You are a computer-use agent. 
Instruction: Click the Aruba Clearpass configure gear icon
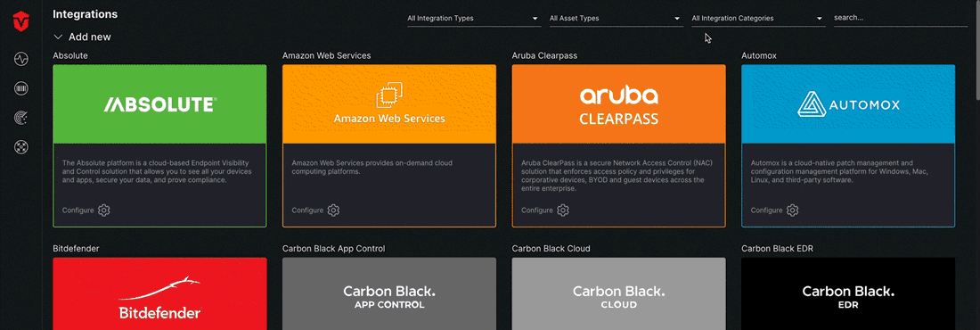pos(562,210)
